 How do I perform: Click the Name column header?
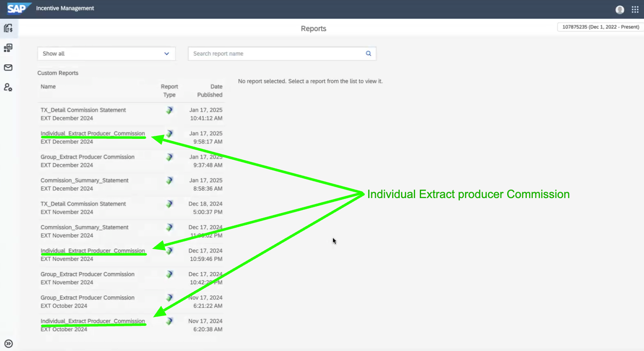(x=48, y=86)
